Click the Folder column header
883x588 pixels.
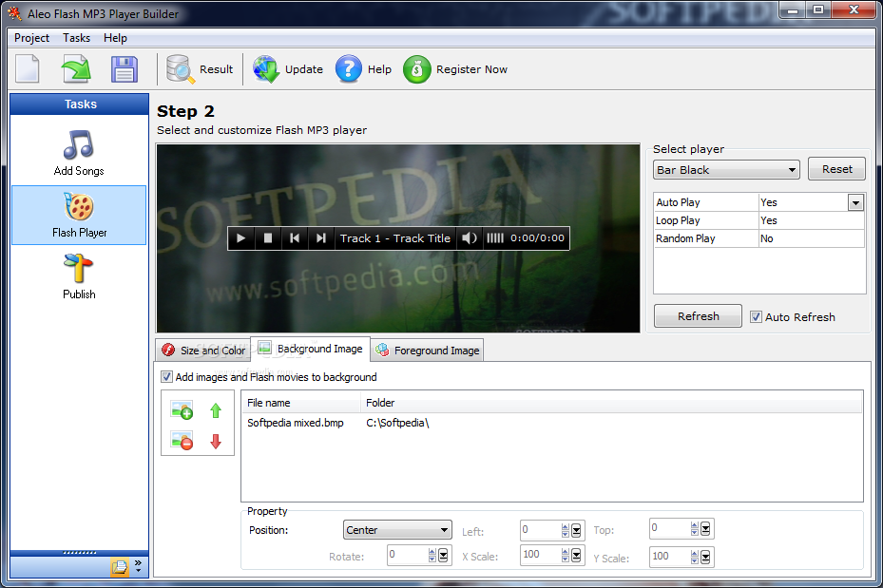[x=611, y=403]
